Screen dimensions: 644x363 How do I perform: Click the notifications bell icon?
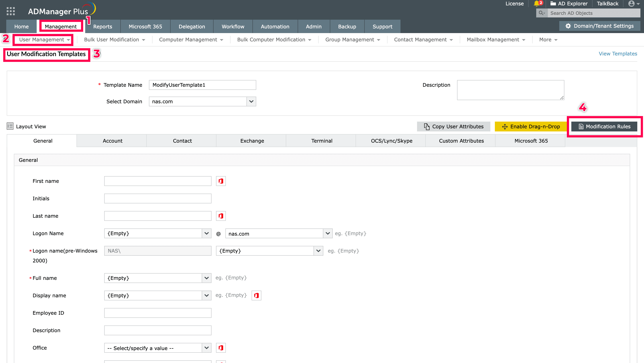pyautogui.click(x=536, y=4)
